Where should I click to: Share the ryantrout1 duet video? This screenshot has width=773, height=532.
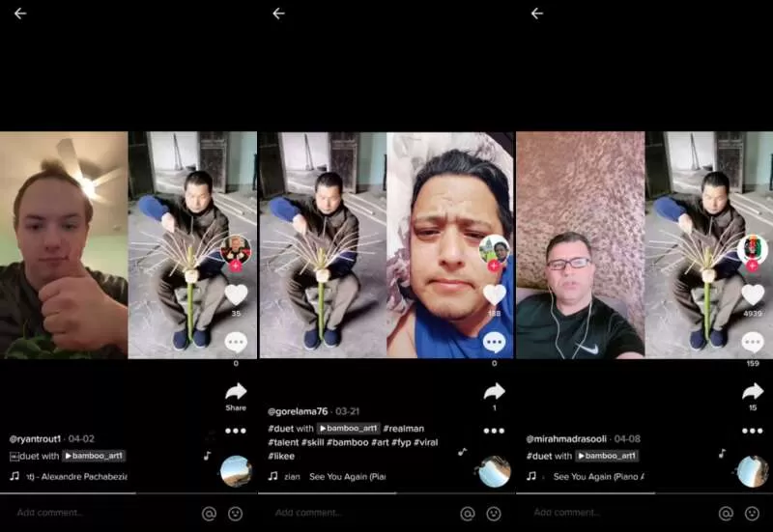coord(236,392)
